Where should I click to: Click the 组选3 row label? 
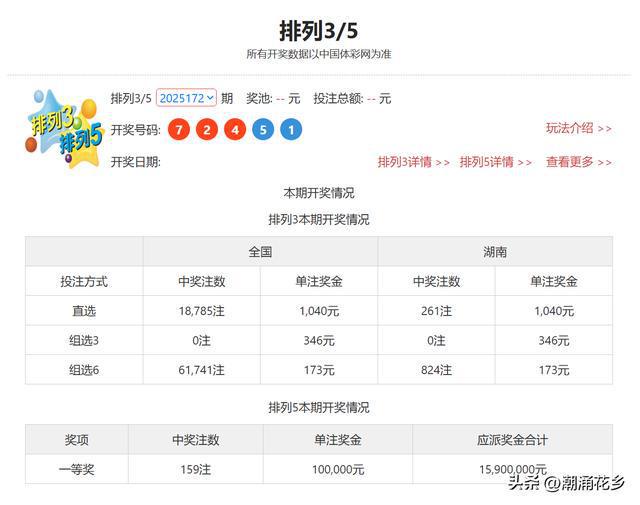pyautogui.click(x=84, y=340)
